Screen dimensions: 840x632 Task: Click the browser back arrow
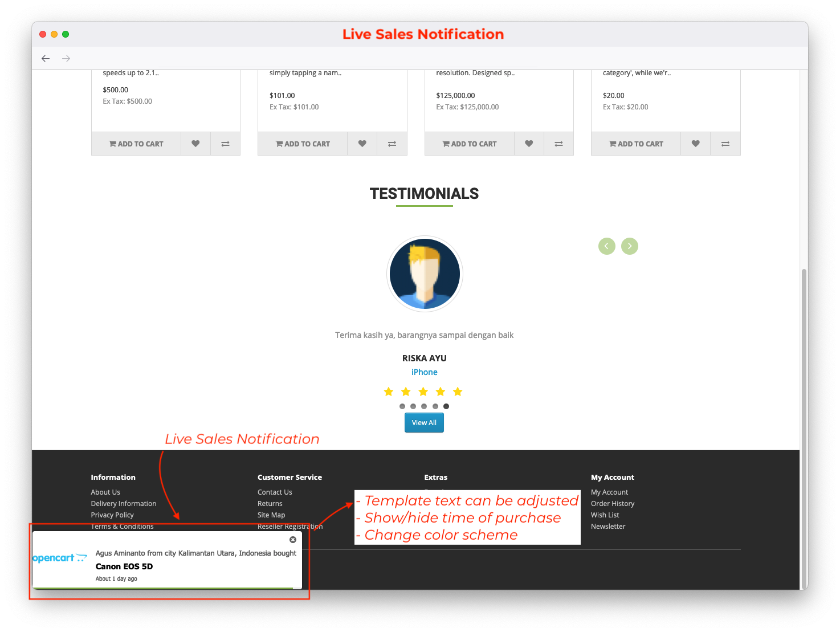click(x=46, y=59)
